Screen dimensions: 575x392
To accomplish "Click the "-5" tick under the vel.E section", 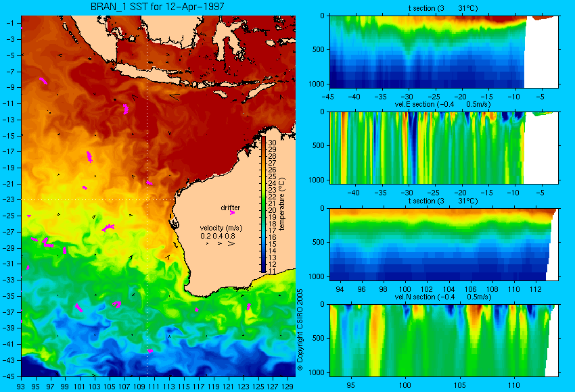I will 540,193.
